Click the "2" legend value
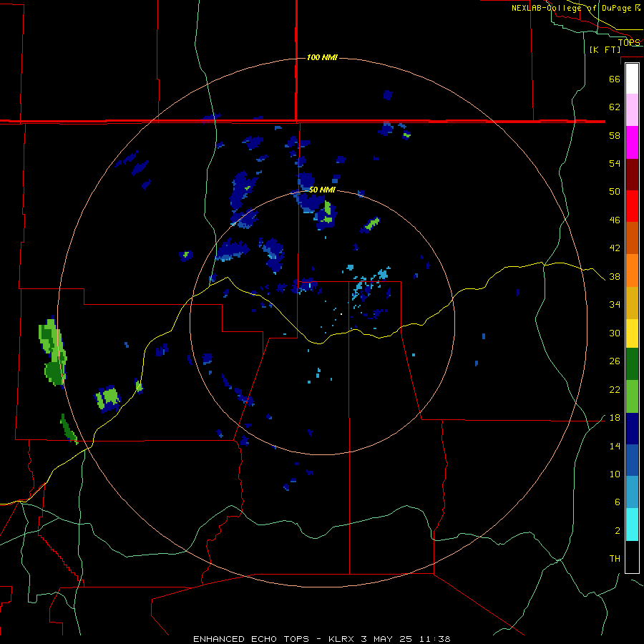Viewport: 644px width, 644px height. coord(617,531)
